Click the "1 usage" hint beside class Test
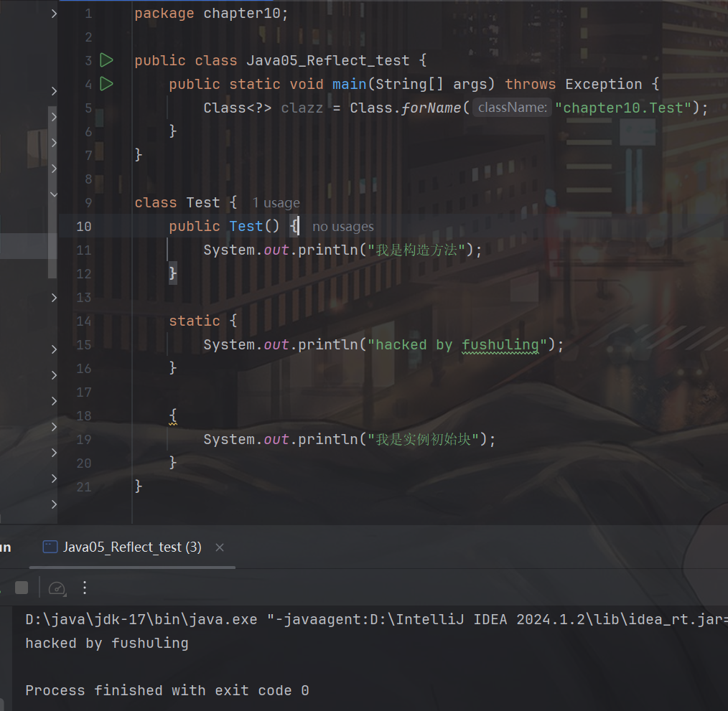The width and height of the screenshot is (728, 711). tap(276, 203)
